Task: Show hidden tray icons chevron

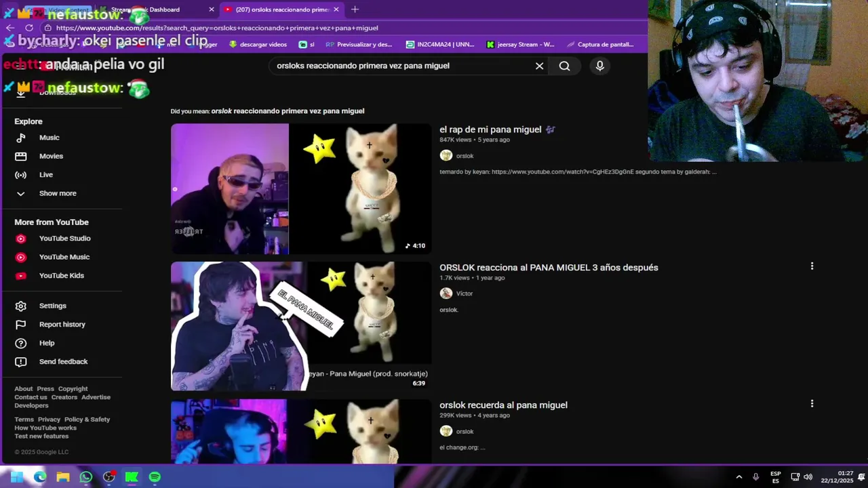Action: coord(739,477)
